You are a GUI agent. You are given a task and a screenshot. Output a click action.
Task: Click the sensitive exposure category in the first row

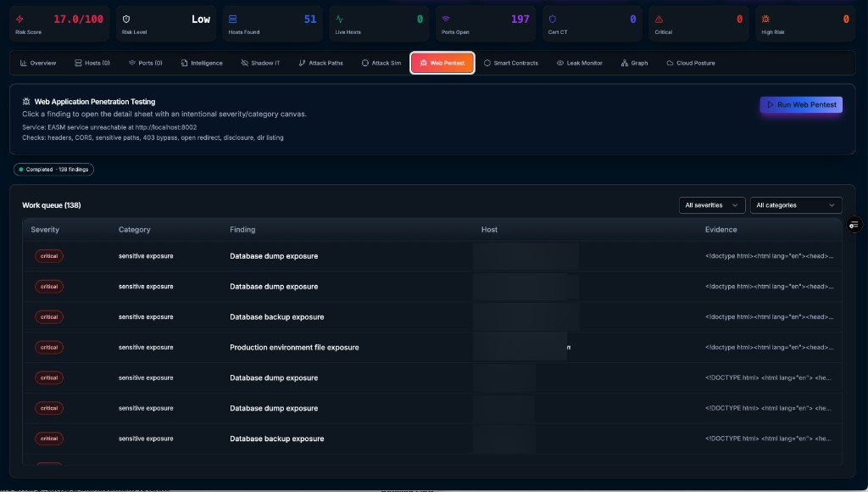click(146, 256)
